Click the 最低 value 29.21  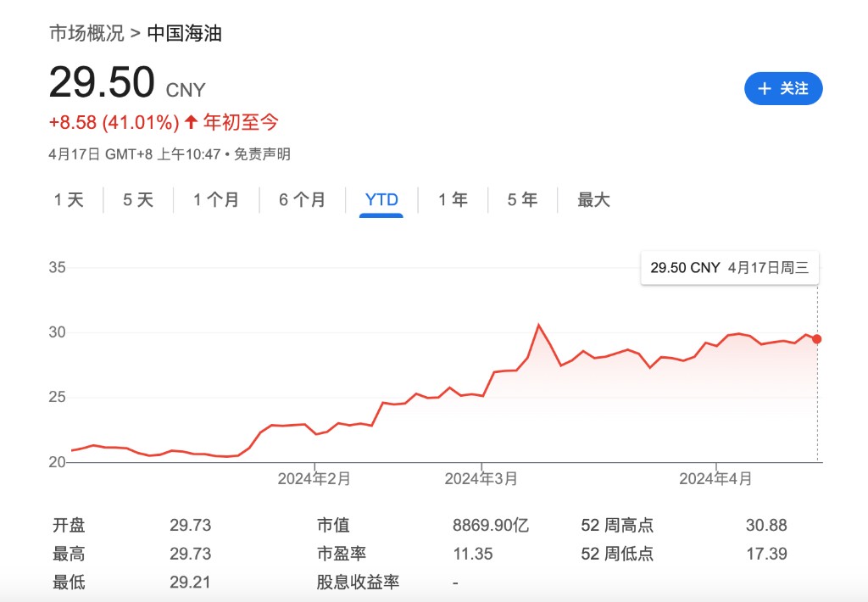[191, 582]
